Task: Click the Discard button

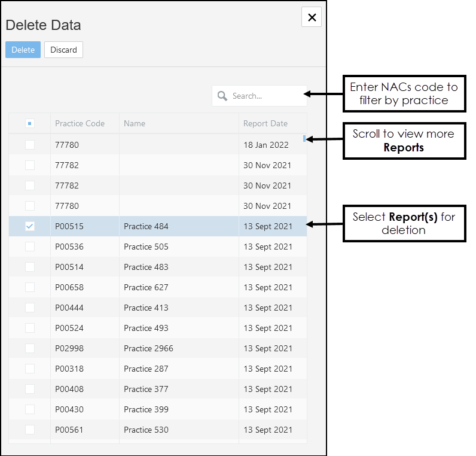Action: 63,50
